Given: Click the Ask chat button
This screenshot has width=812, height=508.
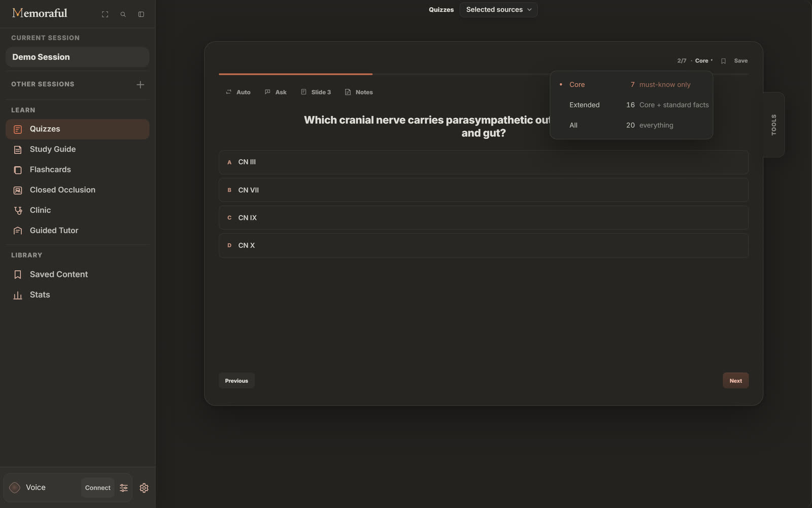Looking at the screenshot, I should point(276,92).
